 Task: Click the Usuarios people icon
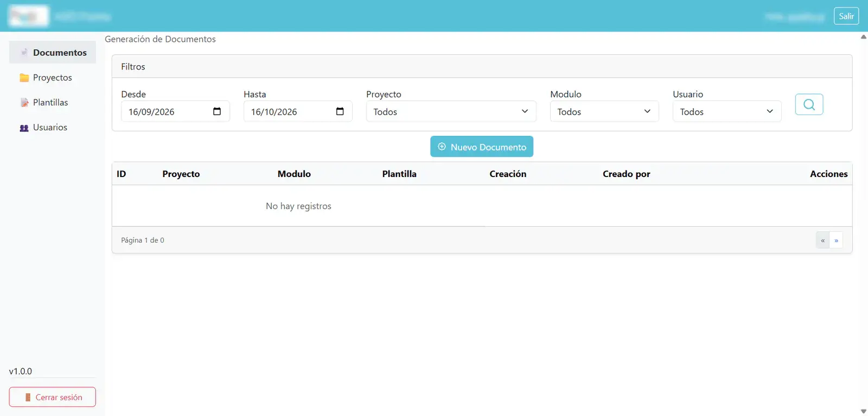[x=24, y=128]
